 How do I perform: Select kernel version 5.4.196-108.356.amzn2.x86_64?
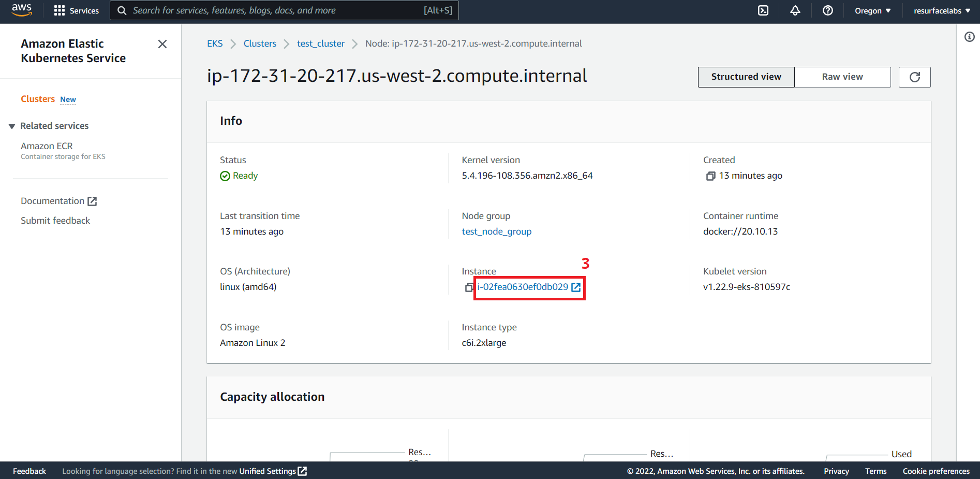pyautogui.click(x=527, y=176)
